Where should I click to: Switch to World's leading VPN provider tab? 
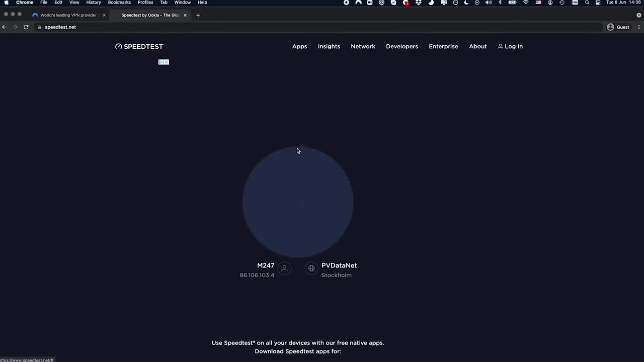(x=67, y=15)
